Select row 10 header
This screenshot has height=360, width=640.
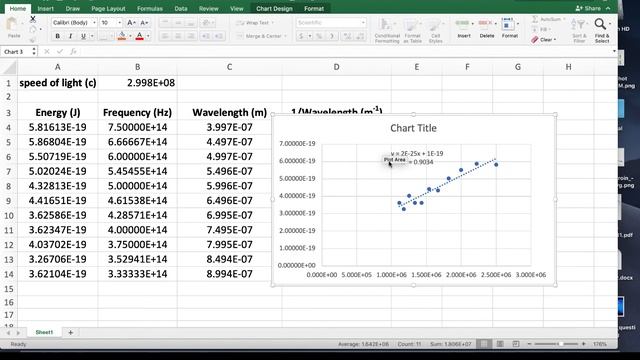pyautogui.click(x=9, y=216)
